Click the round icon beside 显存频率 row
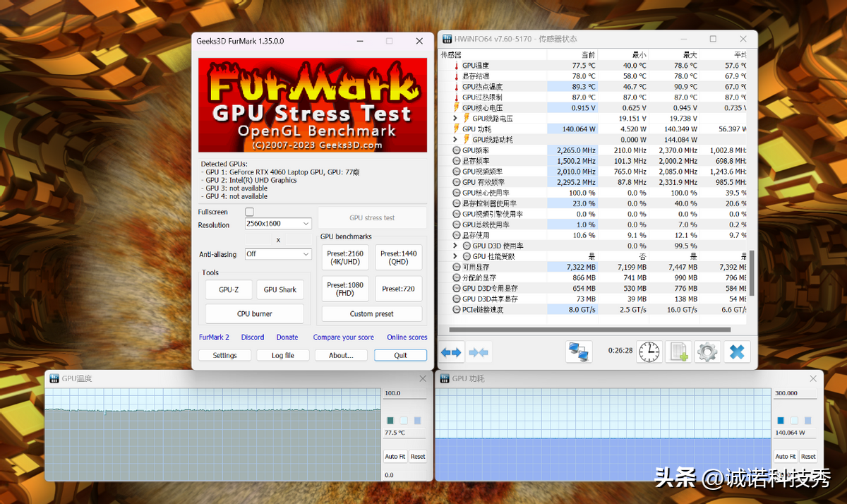Screen dimensions: 847x504 [456, 161]
